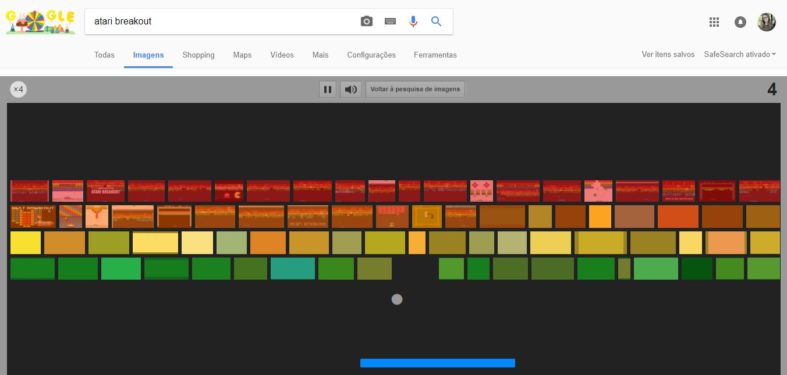This screenshot has width=787, height=375.
Task: Select the Imagens tab
Action: click(x=149, y=55)
